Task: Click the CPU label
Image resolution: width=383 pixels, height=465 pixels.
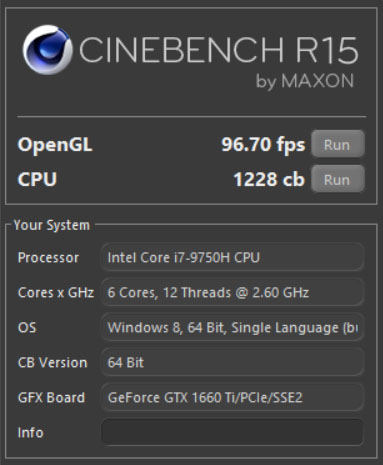Action: click(x=37, y=179)
